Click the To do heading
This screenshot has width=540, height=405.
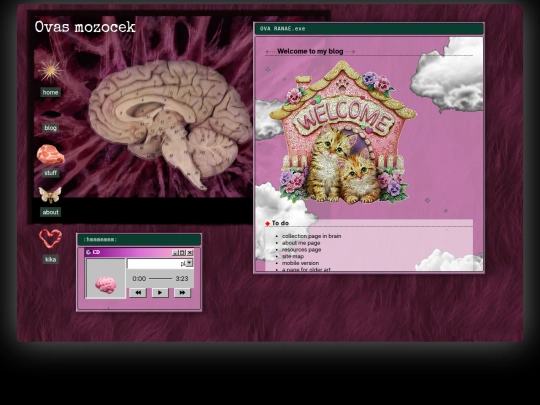tap(280, 223)
